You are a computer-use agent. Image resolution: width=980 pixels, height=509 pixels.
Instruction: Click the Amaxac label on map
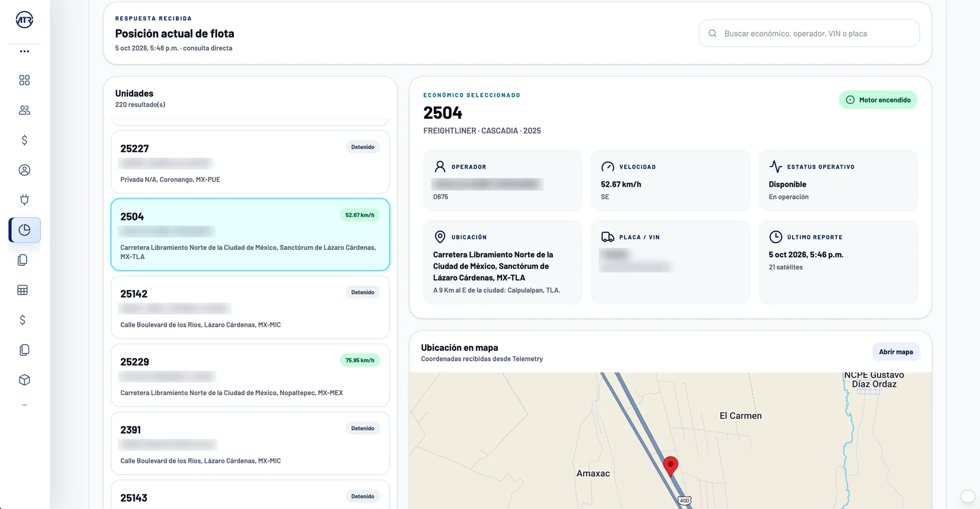(x=593, y=473)
